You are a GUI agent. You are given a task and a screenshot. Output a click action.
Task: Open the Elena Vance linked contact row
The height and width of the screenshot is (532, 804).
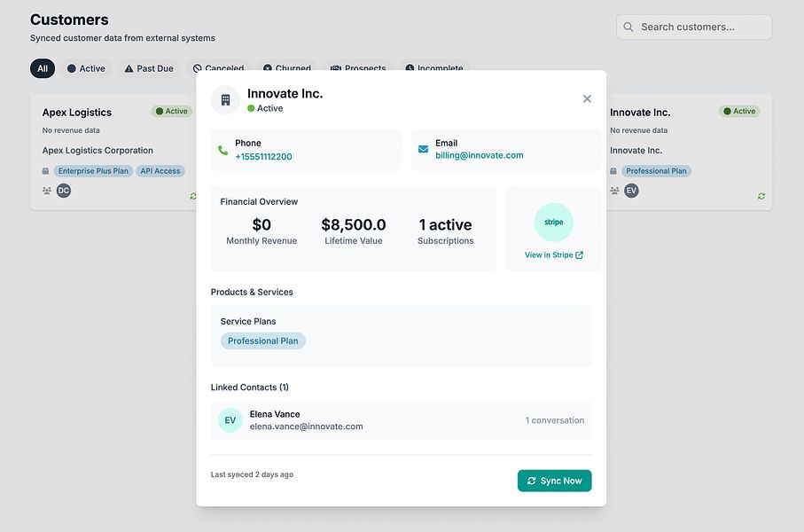click(x=401, y=420)
